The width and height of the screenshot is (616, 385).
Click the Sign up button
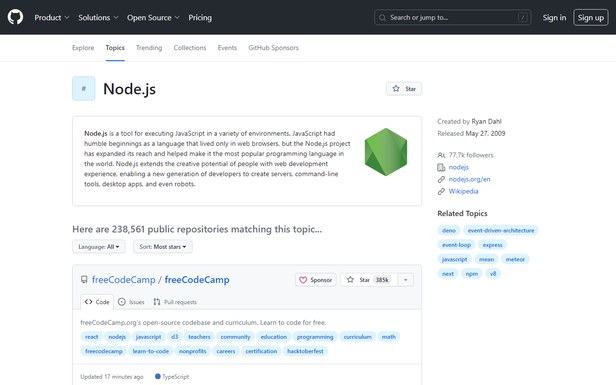point(591,18)
